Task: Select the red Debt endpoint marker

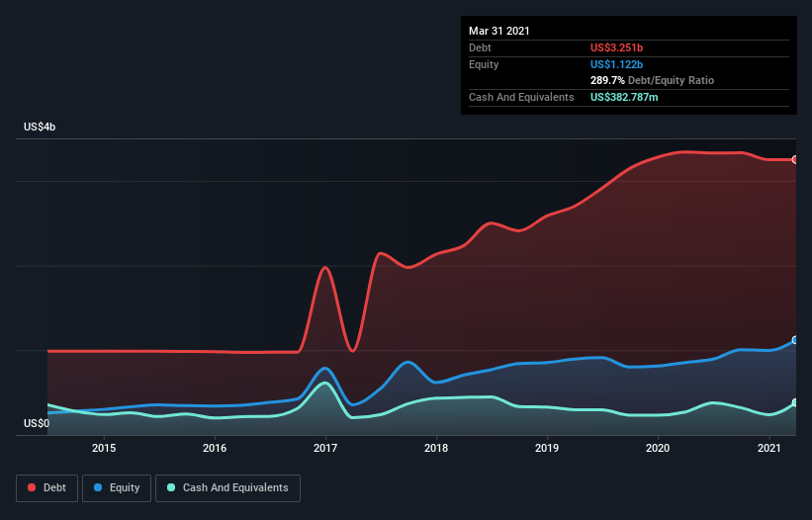Action: 795,159
